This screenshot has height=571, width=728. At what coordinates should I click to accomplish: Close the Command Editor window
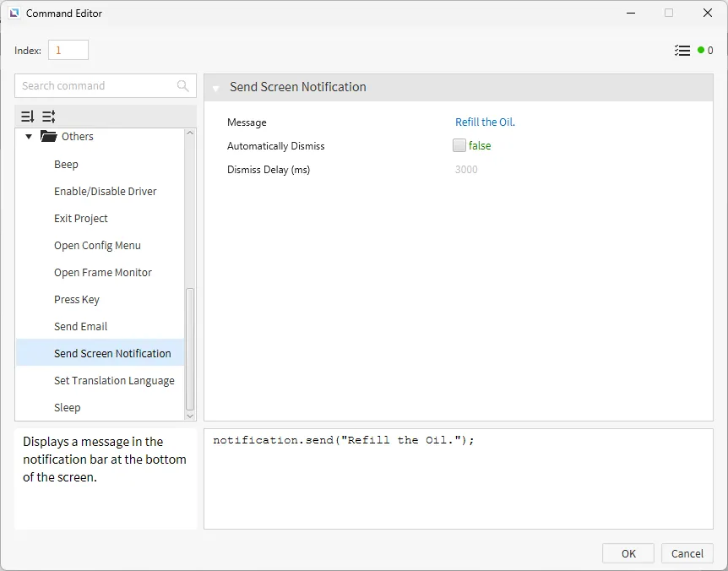click(x=708, y=14)
